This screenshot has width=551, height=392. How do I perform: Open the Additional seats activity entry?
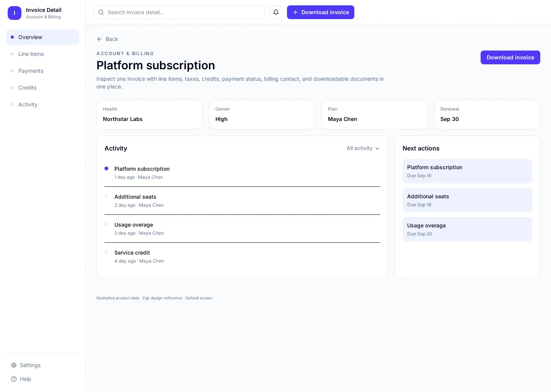[x=242, y=201]
